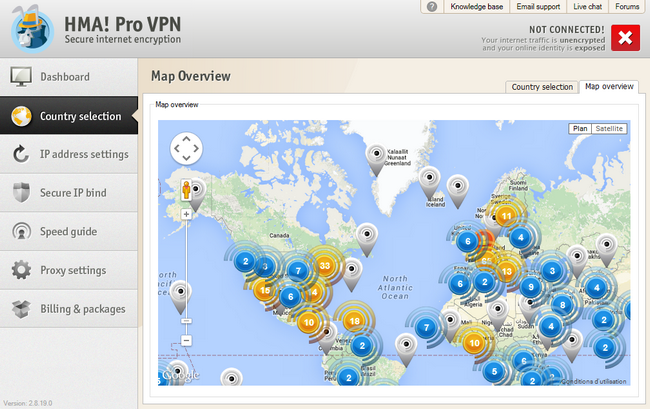The height and width of the screenshot is (409, 650).
Task: Open the Speed guide
Action: [68, 231]
